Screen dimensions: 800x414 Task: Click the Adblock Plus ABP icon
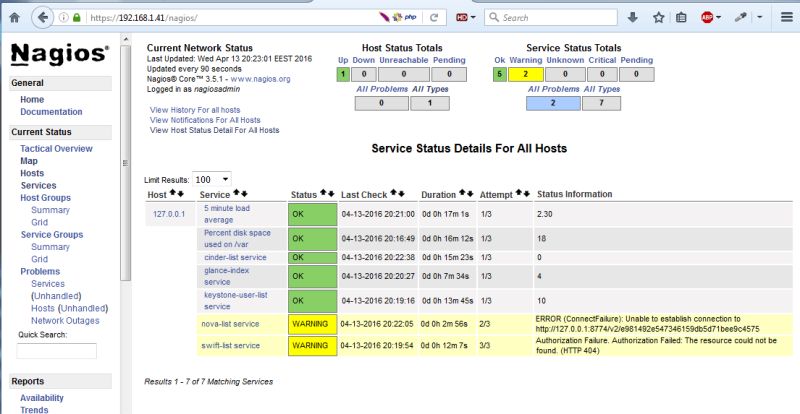point(707,17)
